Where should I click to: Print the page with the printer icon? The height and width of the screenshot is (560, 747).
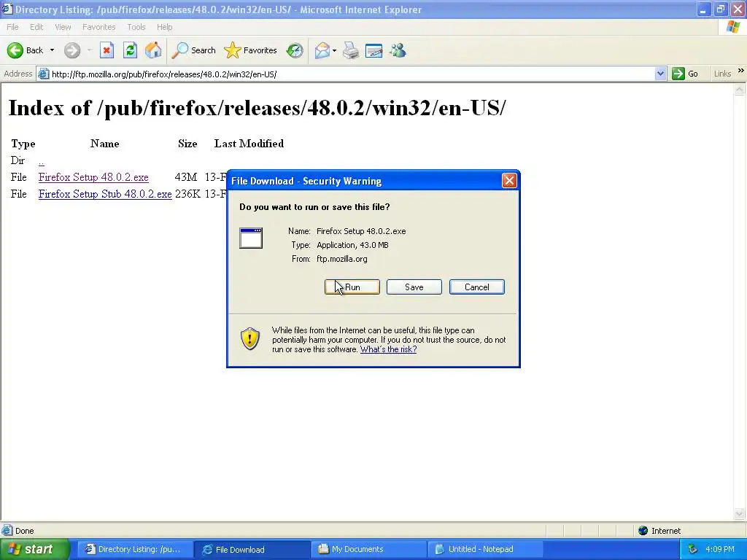click(x=351, y=50)
